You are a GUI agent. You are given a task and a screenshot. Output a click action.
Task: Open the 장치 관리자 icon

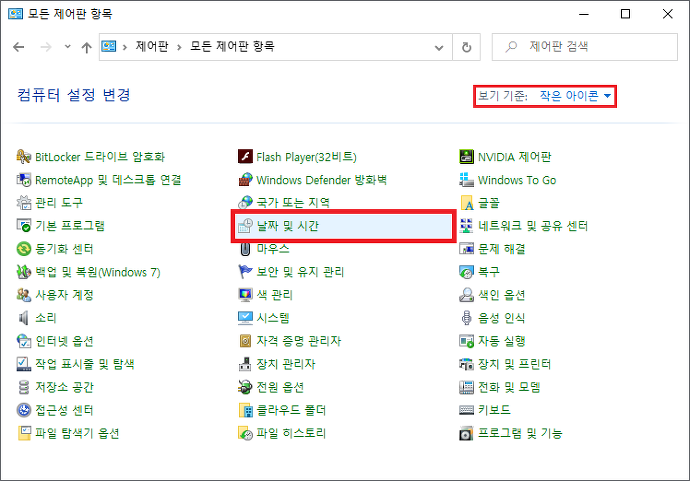pyautogui.click(x=245, y=364)
